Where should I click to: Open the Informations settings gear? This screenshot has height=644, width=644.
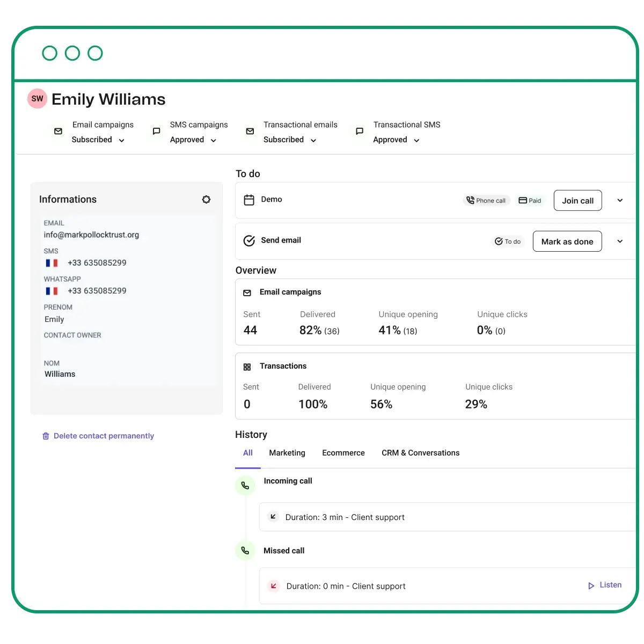pos(206,199)
